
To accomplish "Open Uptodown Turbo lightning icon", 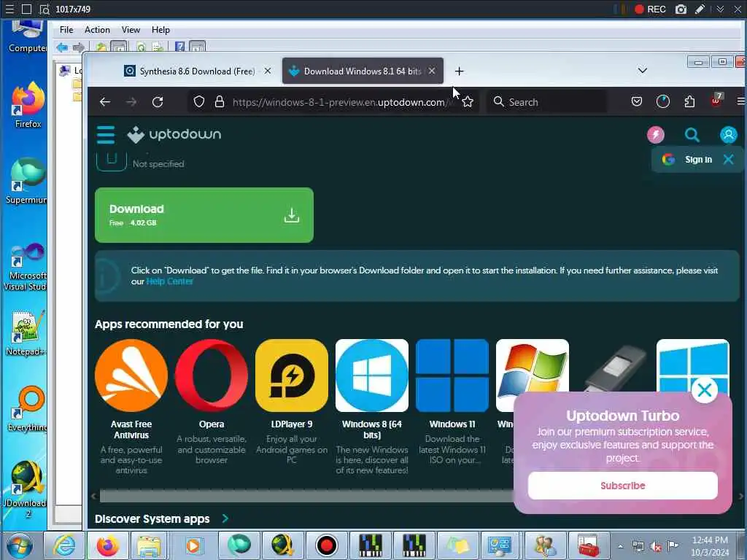I will pyautogui.click(x=656, y=135).
